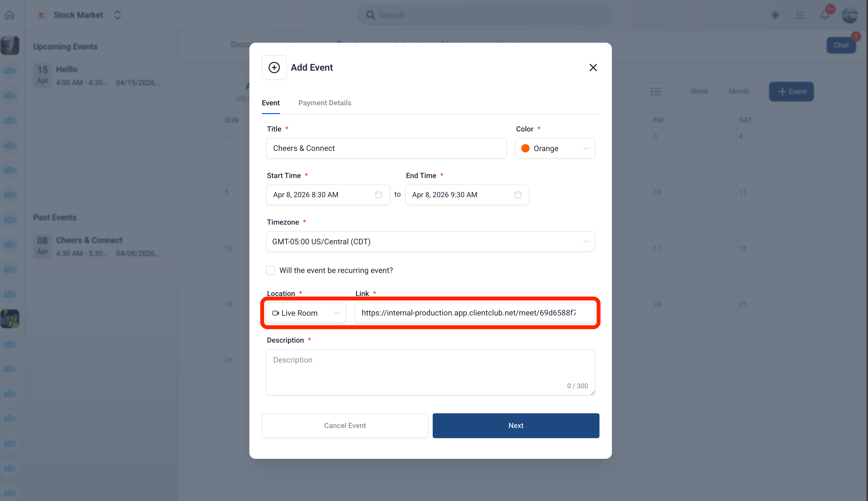Toggle the light/dark theme sun icon
868x501 pixels.
pyautogui.click(x=775, y=15)
